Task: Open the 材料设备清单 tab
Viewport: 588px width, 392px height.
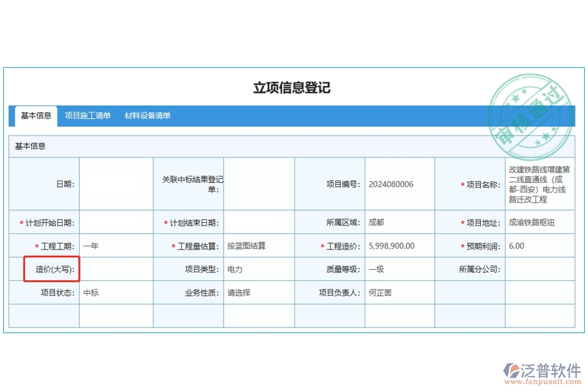Action: click(148, 116)
